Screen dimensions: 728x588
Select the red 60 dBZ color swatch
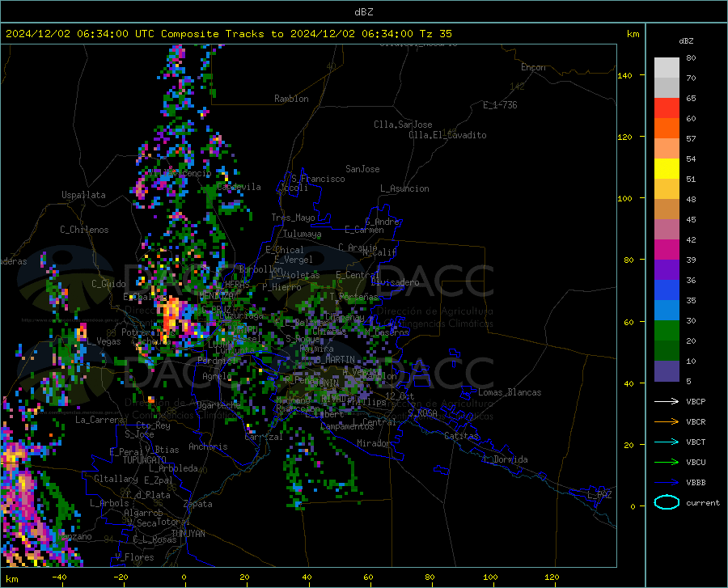pyautogui.click(x=667, y=108)
